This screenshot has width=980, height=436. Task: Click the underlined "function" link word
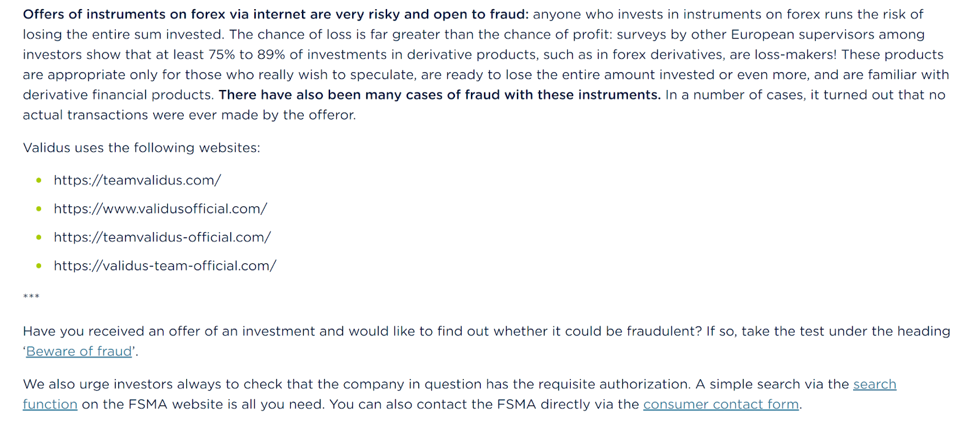[x=50, y=404]
